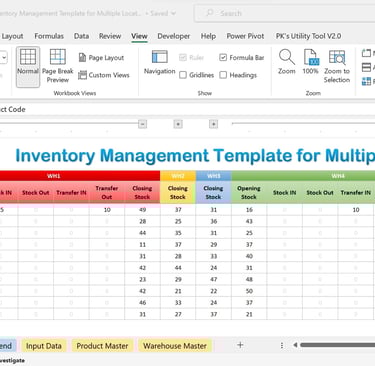Select WH1 closing stock cell 11

point(142,245)
